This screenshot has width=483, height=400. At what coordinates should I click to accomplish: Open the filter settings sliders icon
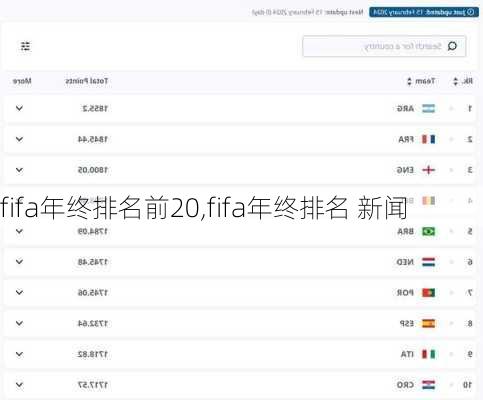click(25, 46)
